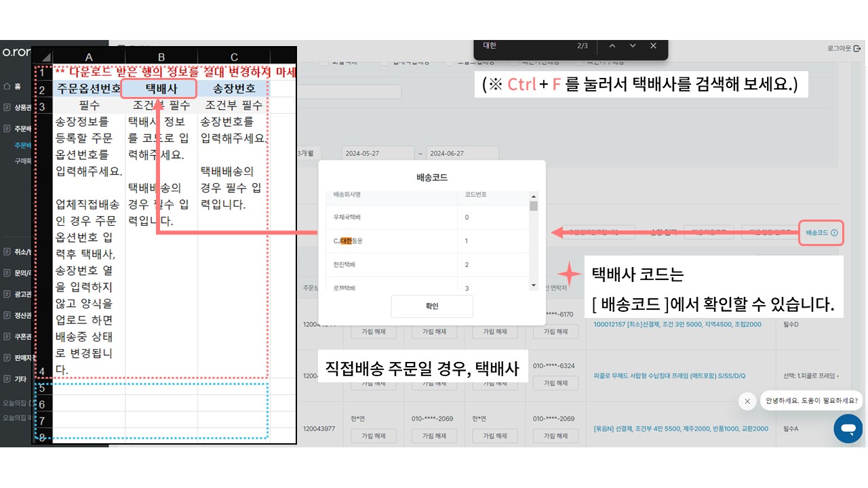This screenshot has width=868, height=488.
Task: Dismiss the chat greeting with X
Action: [747, 401]
